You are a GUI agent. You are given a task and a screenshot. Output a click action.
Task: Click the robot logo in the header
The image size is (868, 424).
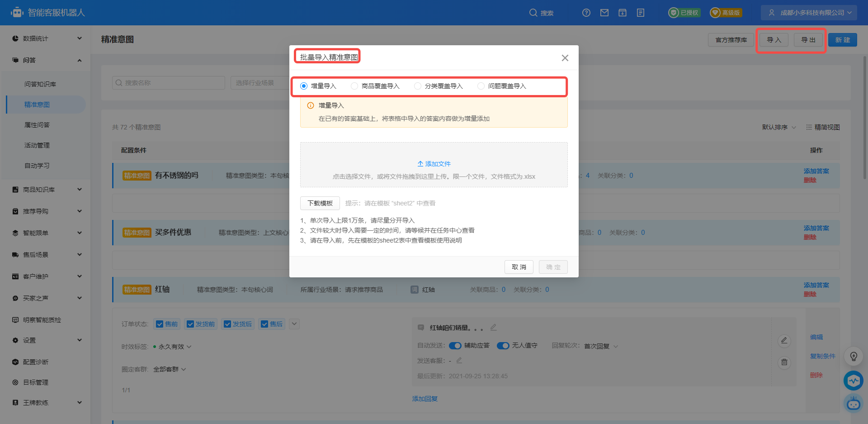pyautogui.click(x=17, y=12)
